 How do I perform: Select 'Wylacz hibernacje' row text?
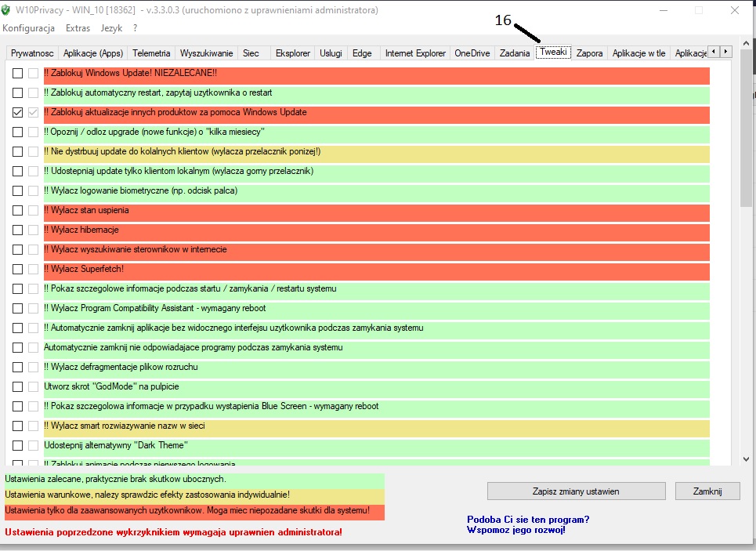point(81,230)
